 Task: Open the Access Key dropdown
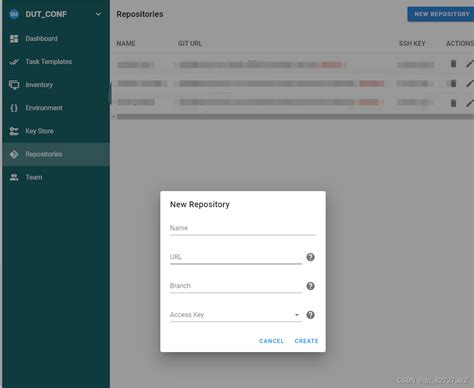pyautogui.click(x=236, y=315)
